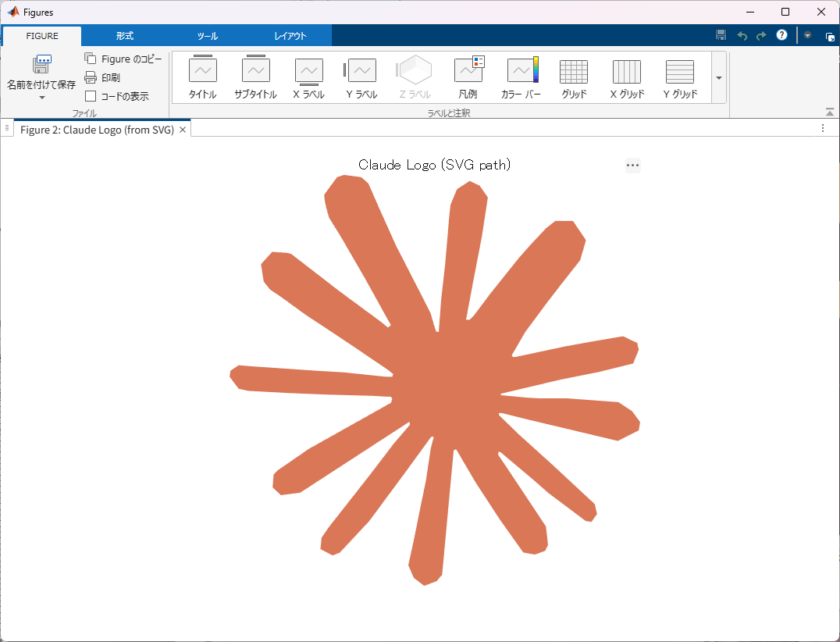This screenshot has width=840, height=642.
Task: Toggle the legend with 凡例
Action: (x=468, y=77)
